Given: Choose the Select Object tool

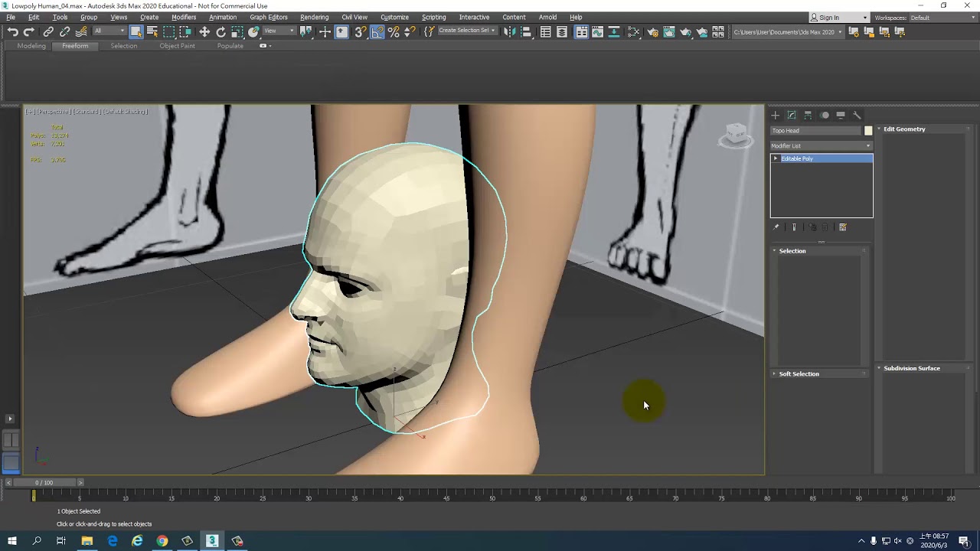Looking at the screenshot, I should coord(136,31).
